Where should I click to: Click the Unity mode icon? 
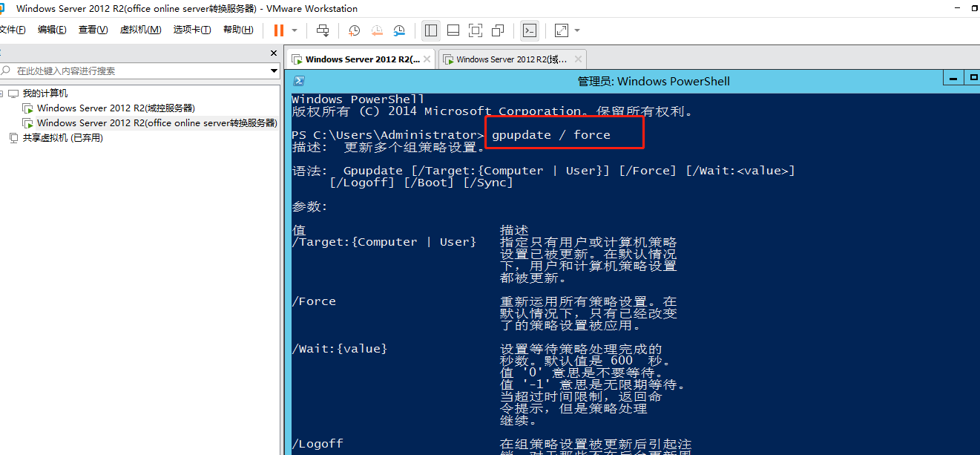[498, 30]
